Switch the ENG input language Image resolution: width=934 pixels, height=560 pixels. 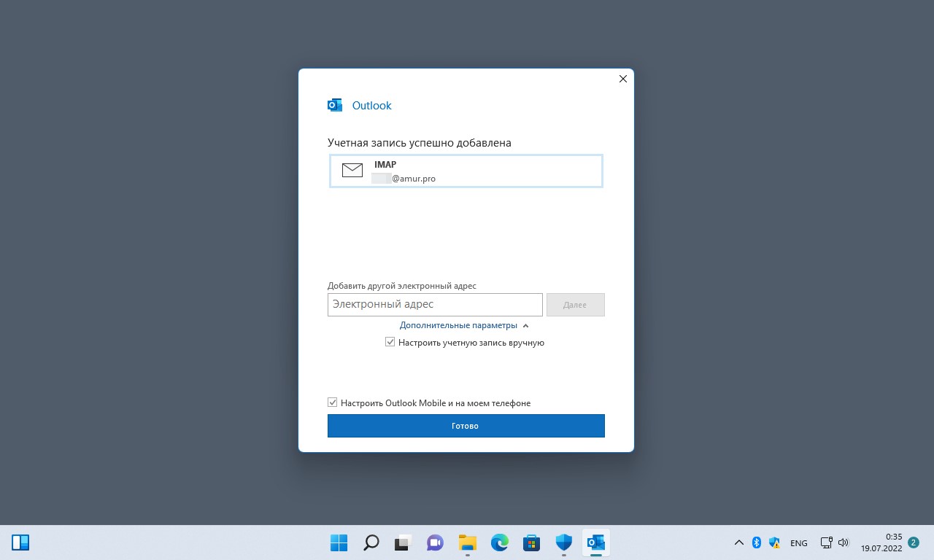(798, 543)
